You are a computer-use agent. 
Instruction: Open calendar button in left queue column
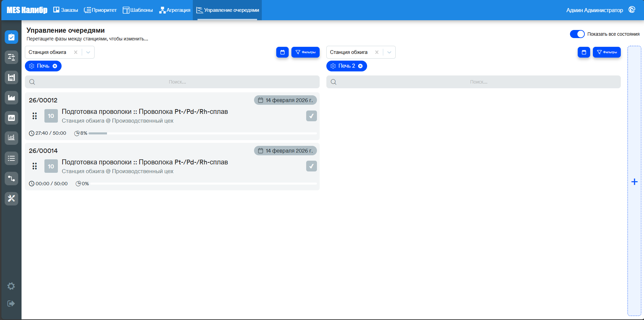pyautogui.click(x=282, y=52)
